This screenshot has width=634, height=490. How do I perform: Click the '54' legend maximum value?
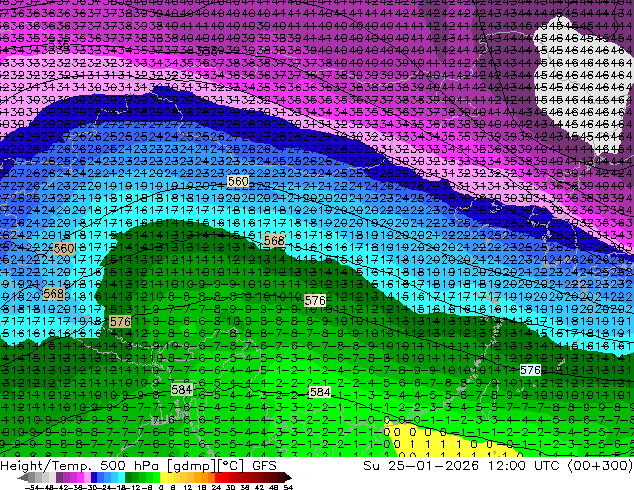(288, 487)
